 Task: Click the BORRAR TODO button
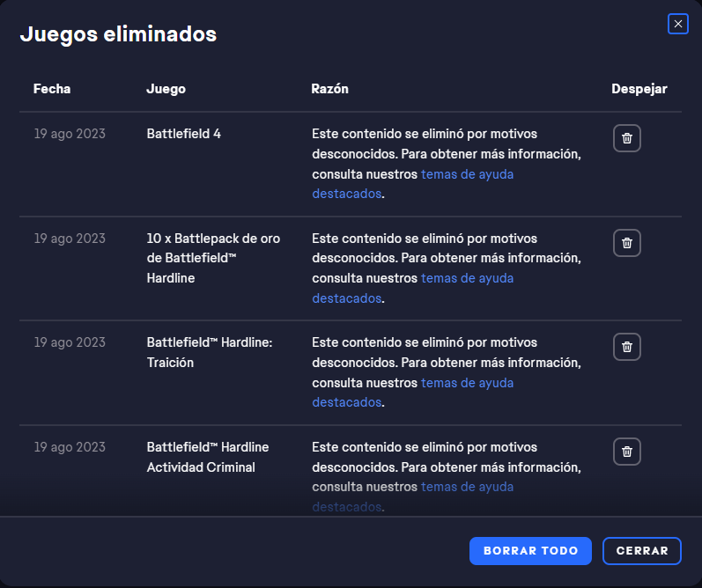click(530, 551)
